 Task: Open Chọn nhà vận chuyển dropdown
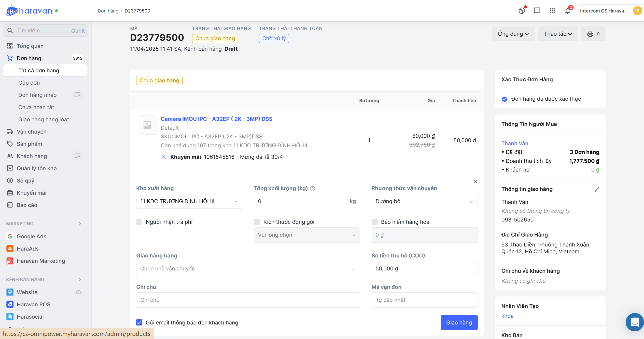[248, 269]
